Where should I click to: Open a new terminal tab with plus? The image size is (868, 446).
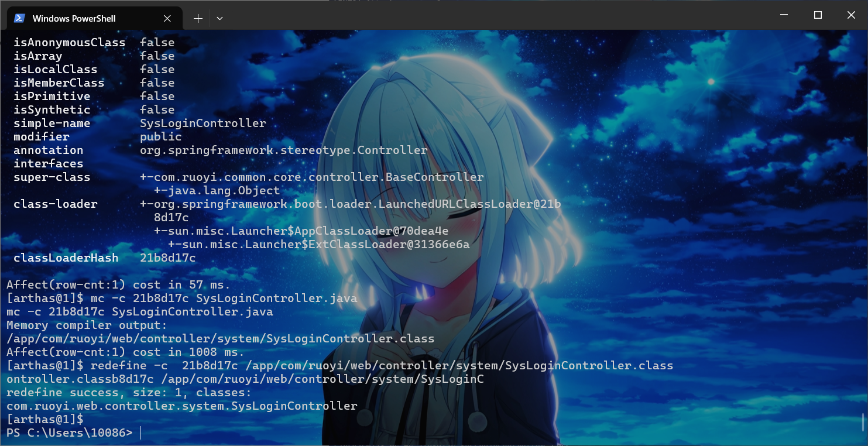[x=198, y=18]
